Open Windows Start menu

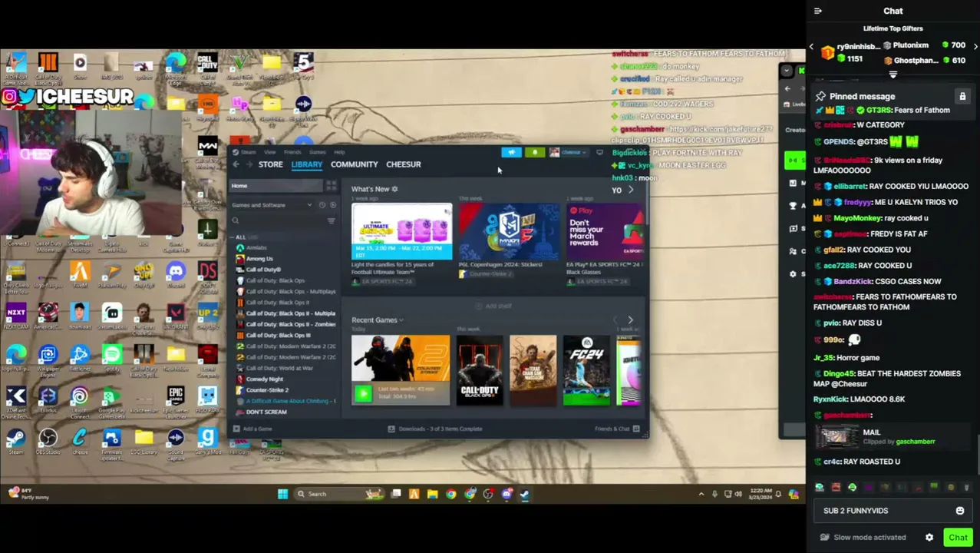tap(282, 494)
